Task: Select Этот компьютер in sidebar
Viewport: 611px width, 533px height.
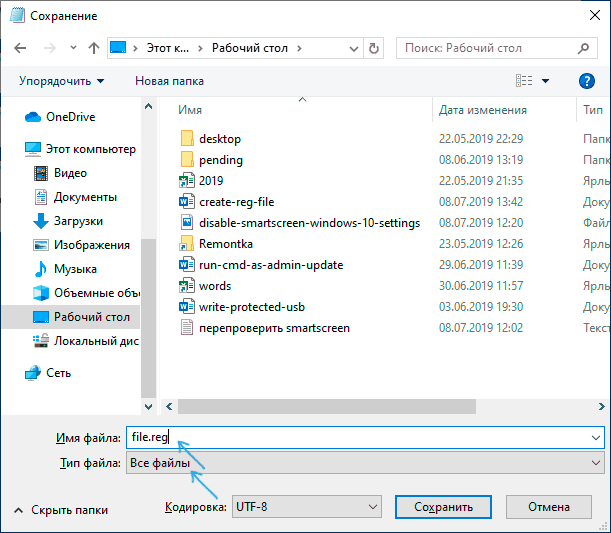Action: click(x=80, y=149)
